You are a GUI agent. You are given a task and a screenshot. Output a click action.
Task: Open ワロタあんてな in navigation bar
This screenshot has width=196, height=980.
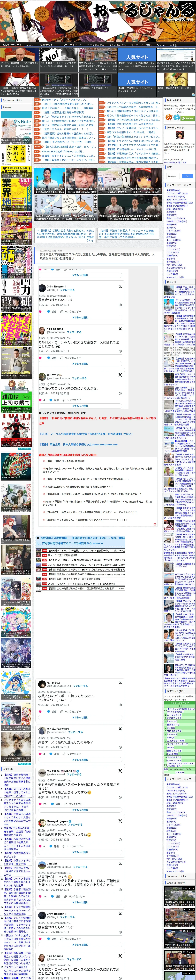click(x=96, y=45)
